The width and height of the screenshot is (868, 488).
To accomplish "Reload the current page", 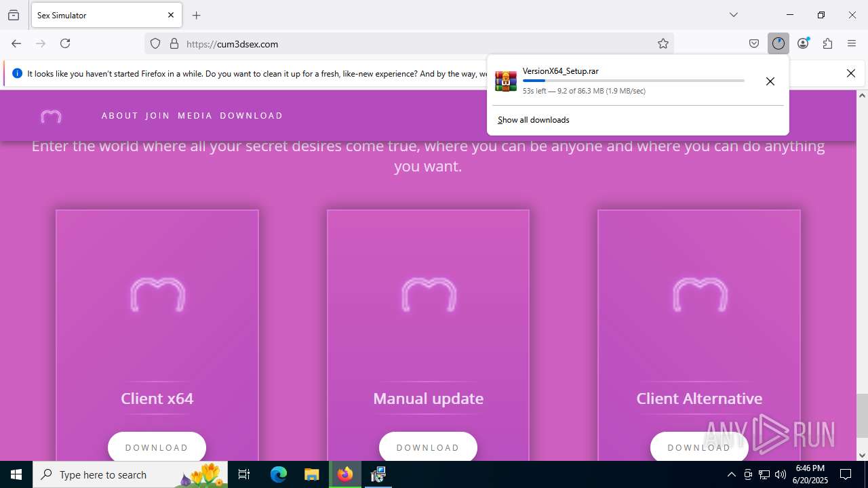I will (x=65, y=43).
